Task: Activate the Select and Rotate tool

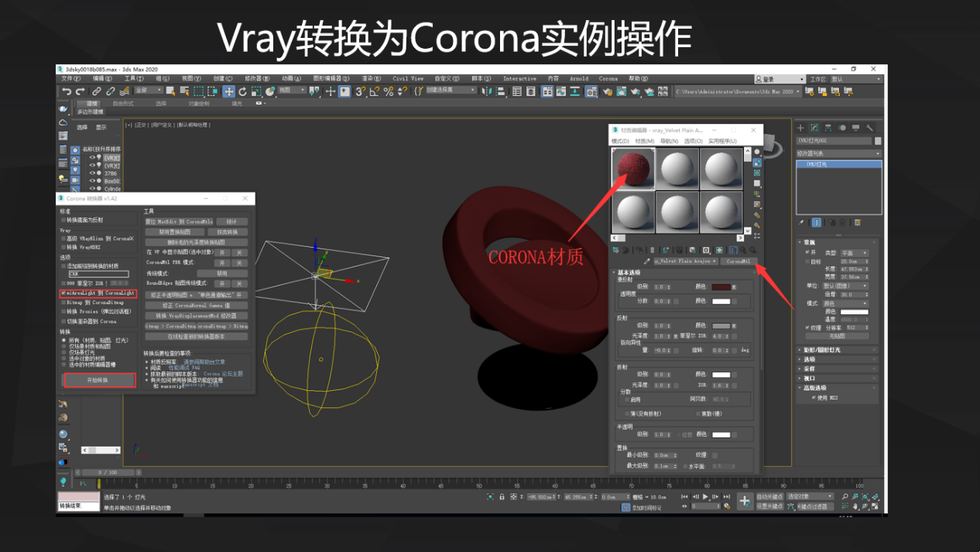Action: pos(243,92)
